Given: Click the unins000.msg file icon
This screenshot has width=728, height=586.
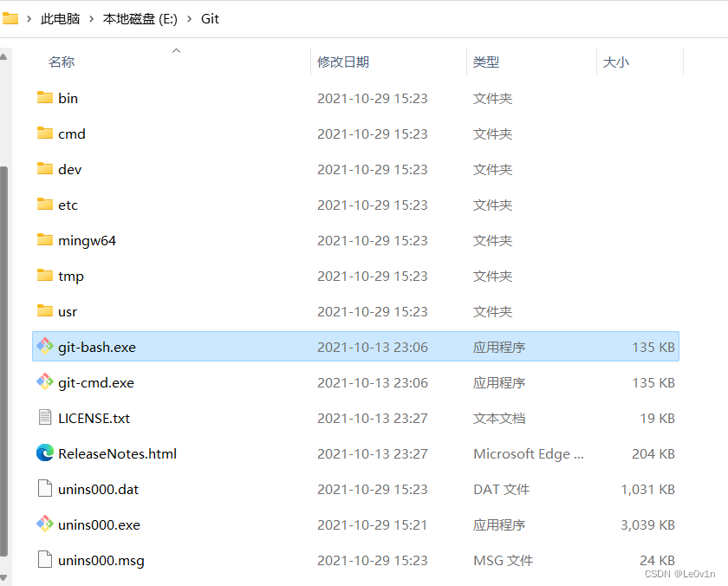Looking at the screenshot, I should tap(45, 559).
